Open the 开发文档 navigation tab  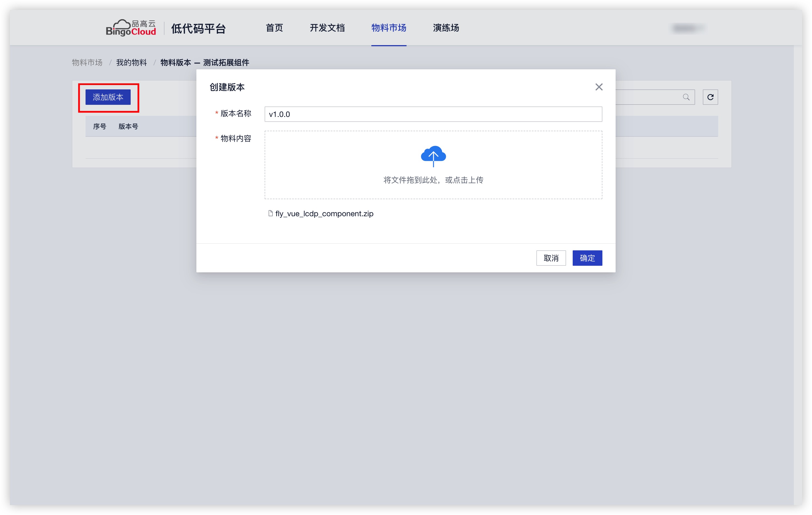coord(327,28)
